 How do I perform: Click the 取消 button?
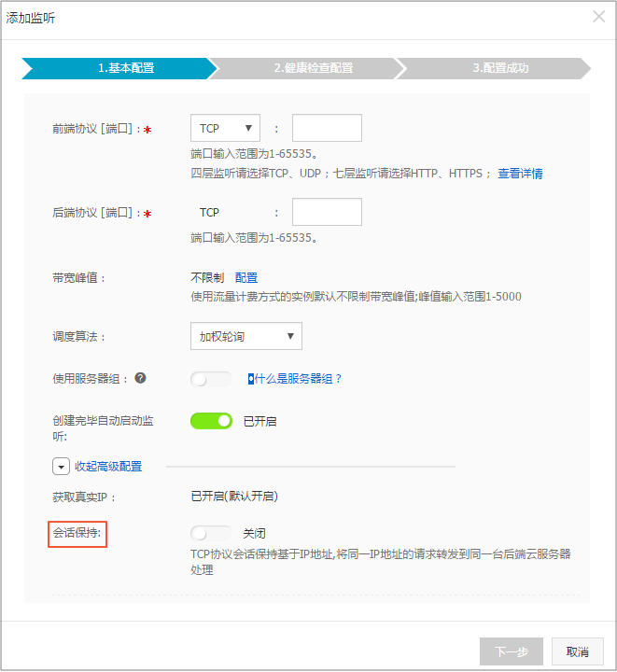click(577, 651)
